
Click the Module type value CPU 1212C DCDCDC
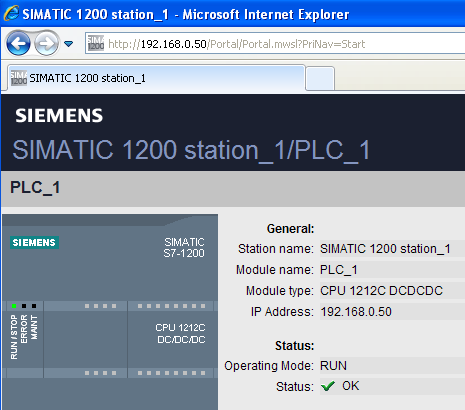tap(381, 291)
